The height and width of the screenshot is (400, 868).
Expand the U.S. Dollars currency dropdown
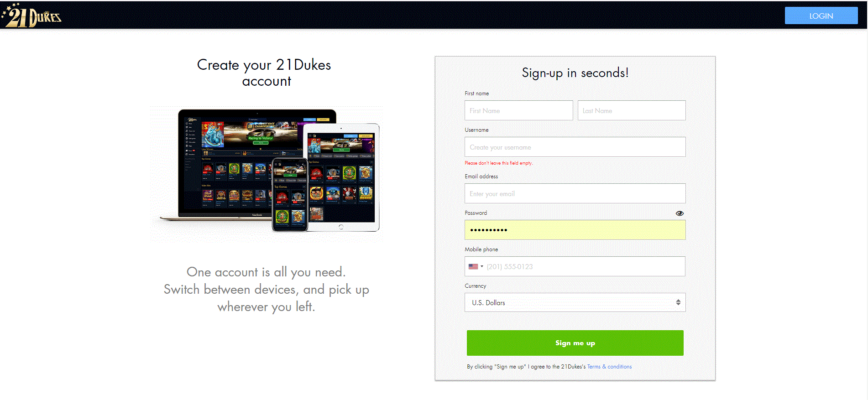click(575, 302)
